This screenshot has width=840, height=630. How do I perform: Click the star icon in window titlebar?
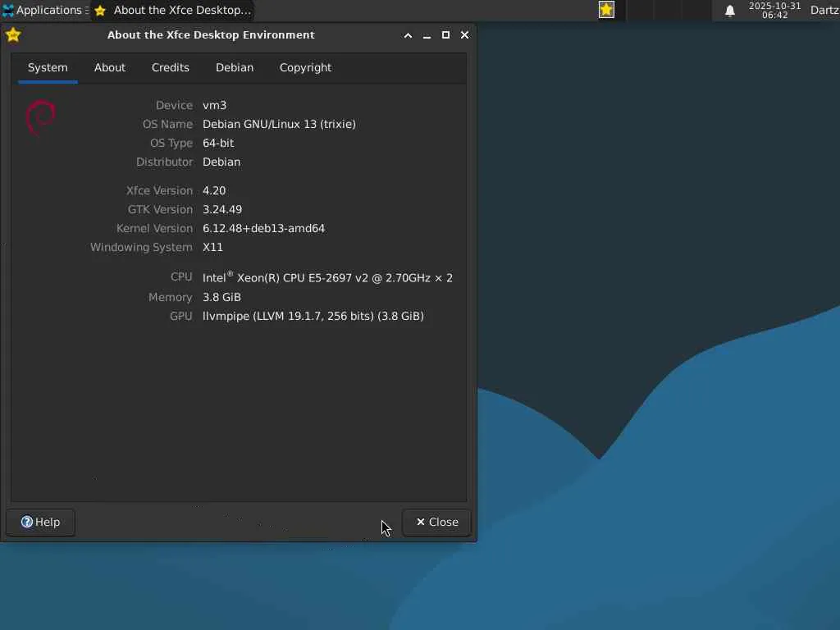13,34
